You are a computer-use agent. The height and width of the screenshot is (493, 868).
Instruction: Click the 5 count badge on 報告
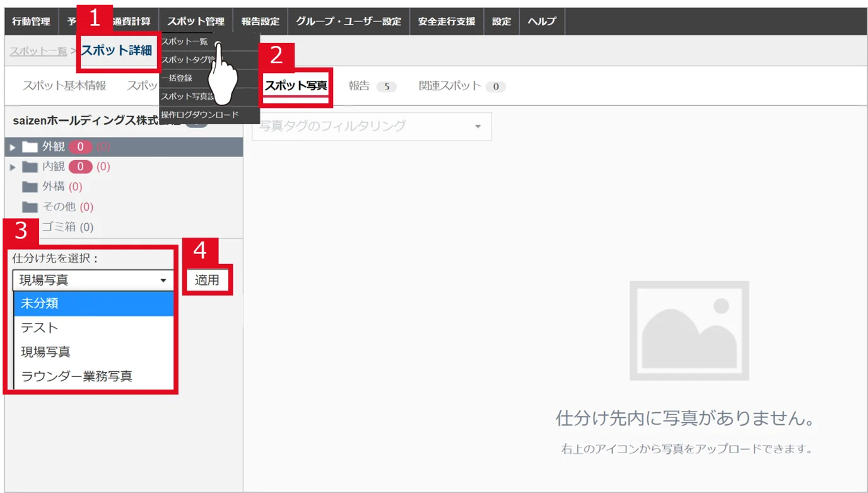pos(386,86)
